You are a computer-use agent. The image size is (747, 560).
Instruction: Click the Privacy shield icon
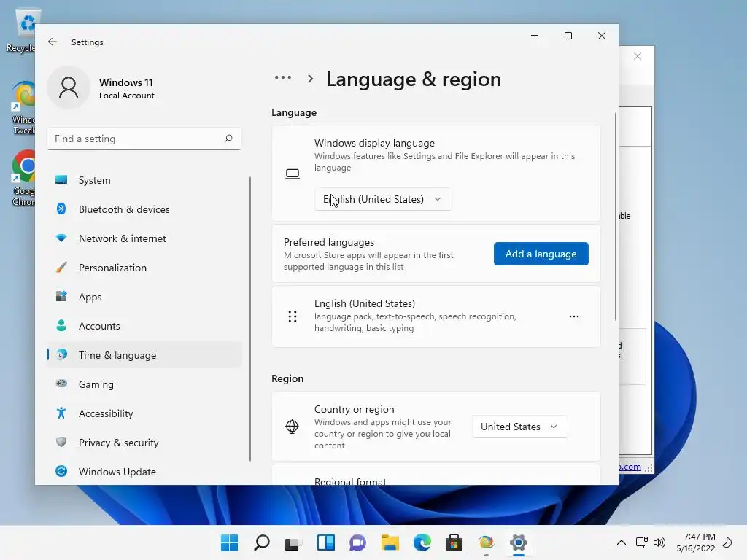61,442
